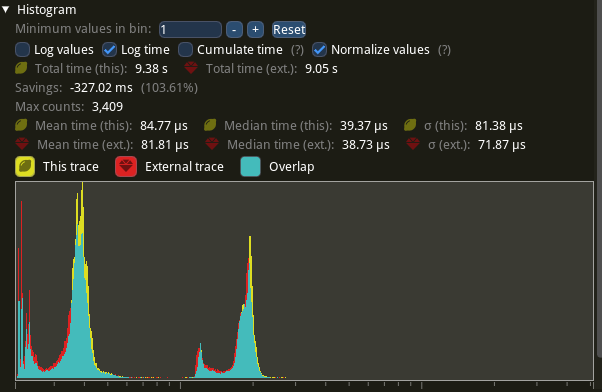Increase minimum bin value with plus button
Viewport: 602px width, 392px height.
pyautogui.click(x=255, y=30)
